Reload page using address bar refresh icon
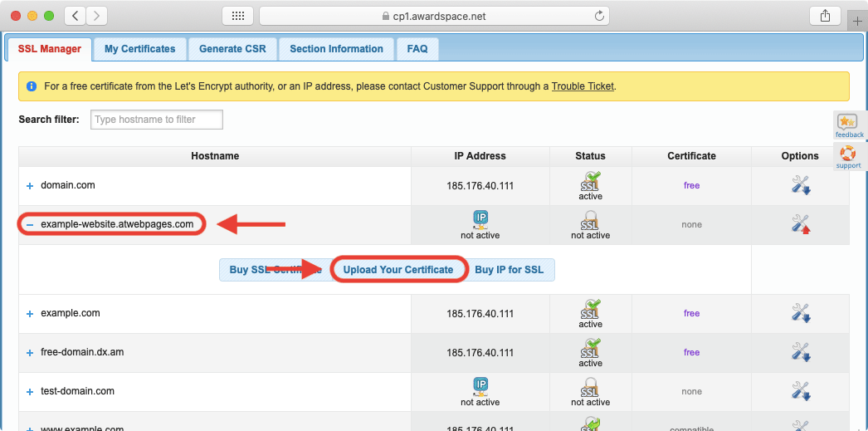The width and height of the screenshot is (868, 431). pyautogui.click(x=598, y=16)
